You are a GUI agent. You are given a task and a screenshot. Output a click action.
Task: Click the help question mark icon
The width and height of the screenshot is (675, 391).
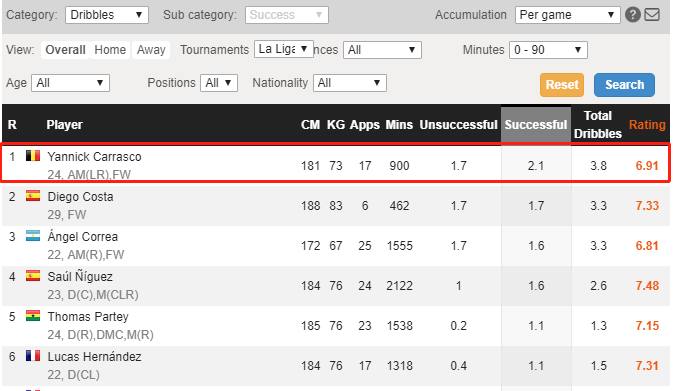click(633, 15)
